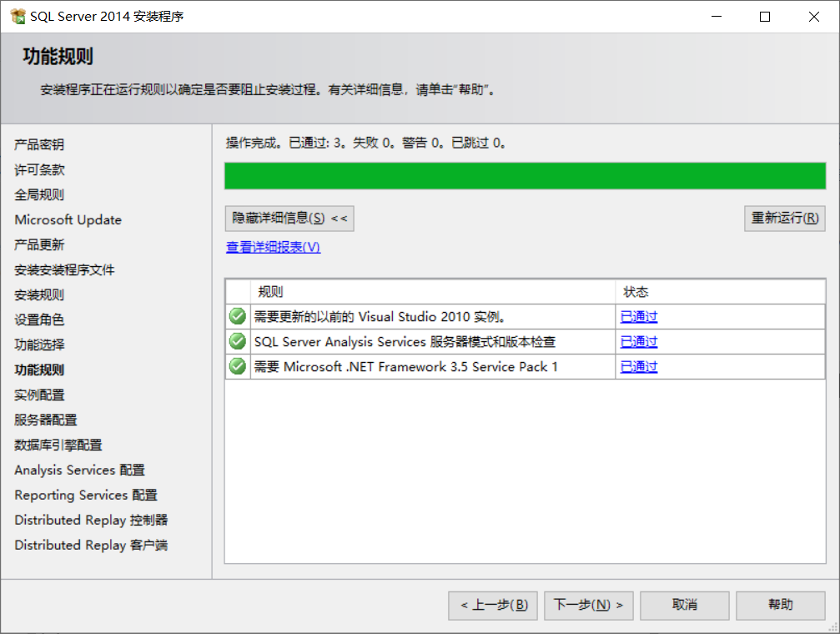Click green check icon for Analysis Services rule
This screenshot has width=840, height=634.
pos(238,341)
